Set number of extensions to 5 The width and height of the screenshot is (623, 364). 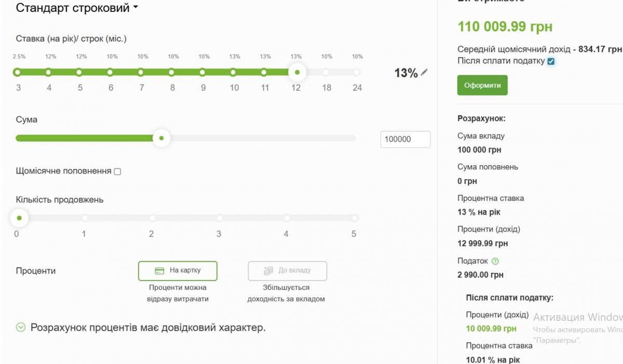[354, 218]
